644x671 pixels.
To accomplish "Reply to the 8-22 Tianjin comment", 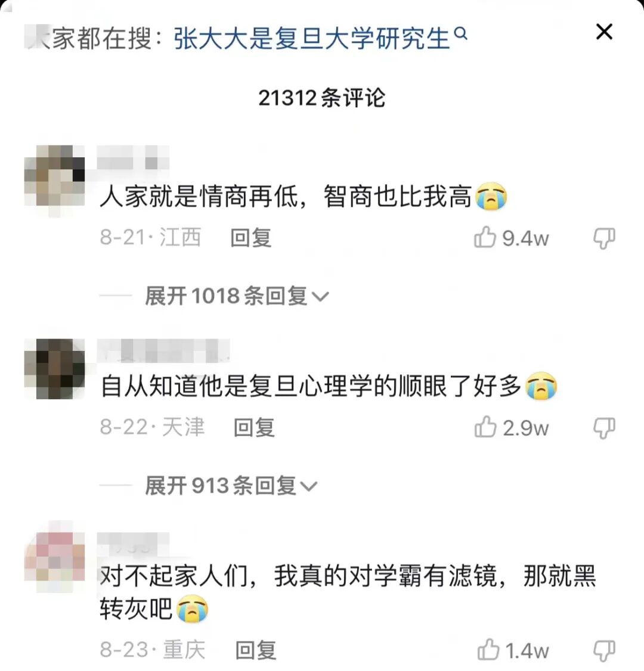I will click(254, 427).
